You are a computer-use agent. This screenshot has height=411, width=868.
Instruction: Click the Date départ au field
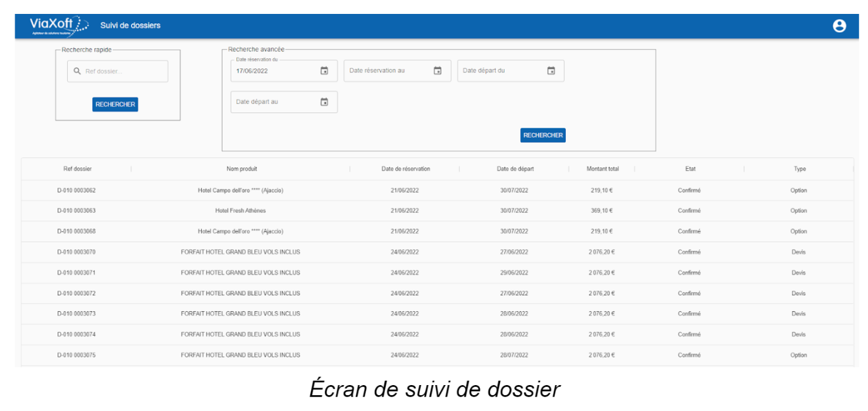(284, 102)
